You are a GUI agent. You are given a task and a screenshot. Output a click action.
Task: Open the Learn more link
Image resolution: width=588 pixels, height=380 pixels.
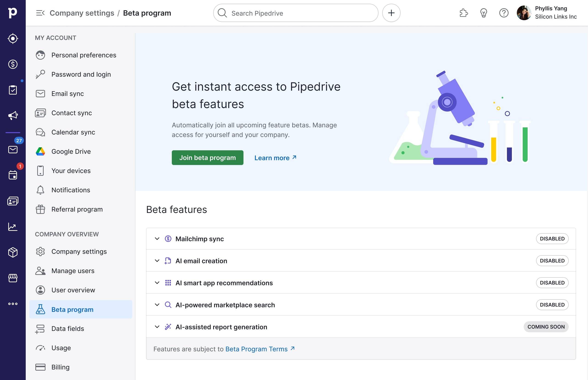click(275, 158)
